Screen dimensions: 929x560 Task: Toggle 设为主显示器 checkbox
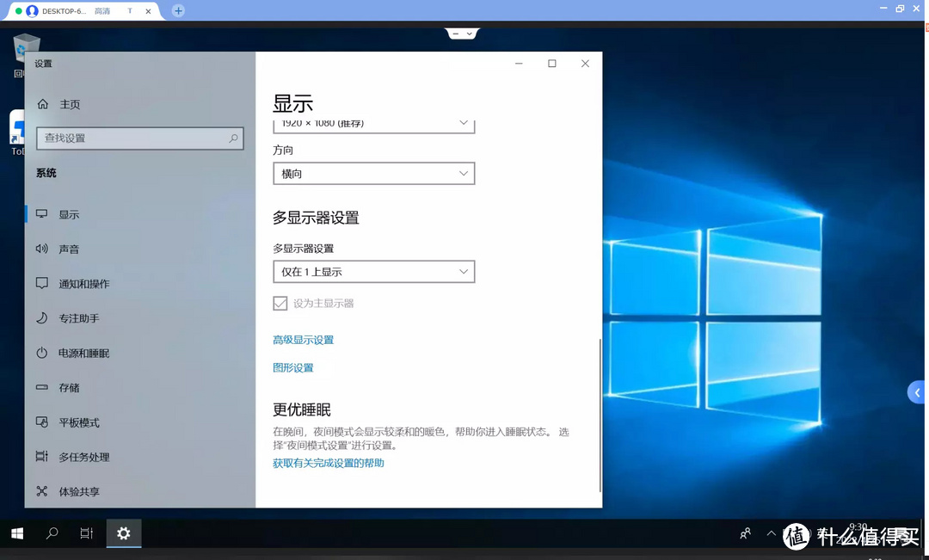pyautogui.click(x=280, y=304)
